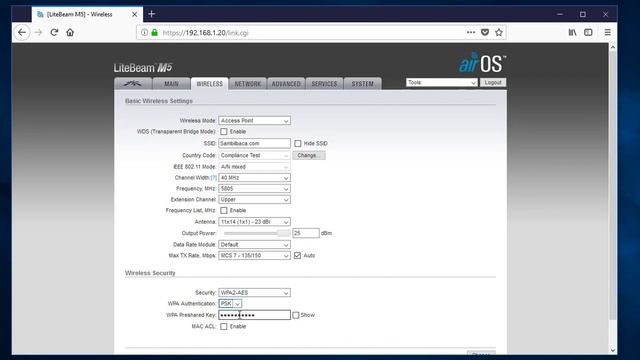Image resolution: width=640 pixels, height=360 pixels.
Task: Click the page vertical scrollbar
Action: pos(612,186)
